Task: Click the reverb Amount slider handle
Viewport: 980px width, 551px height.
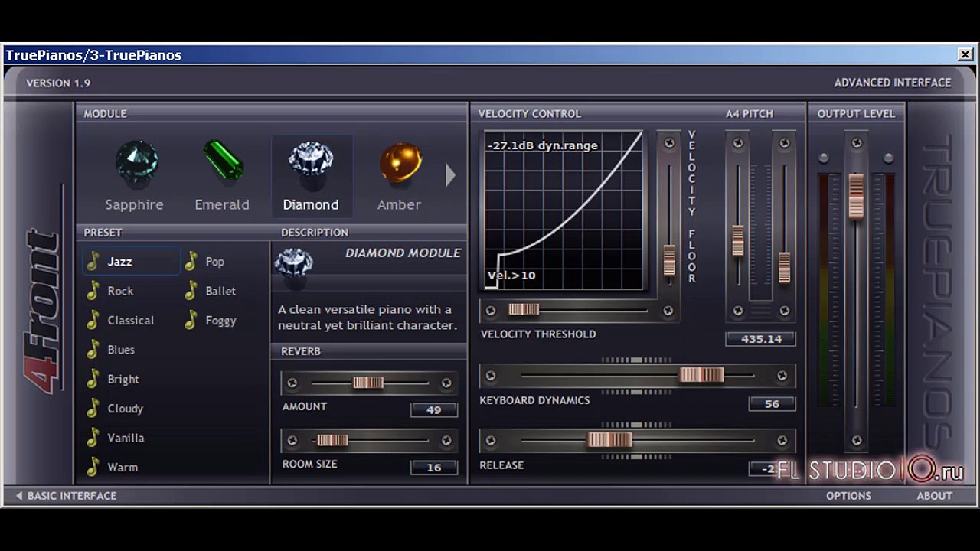Action: (368, 383)
